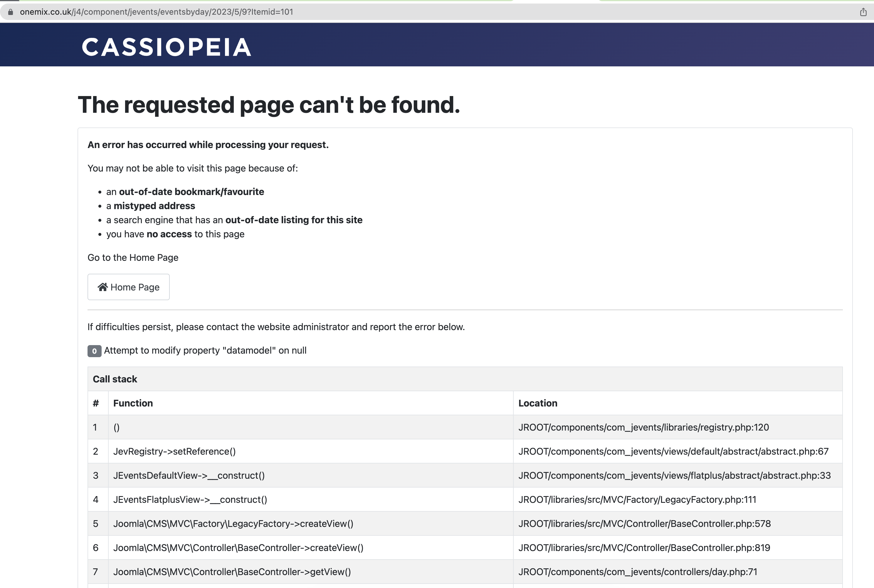
Task: Click the BaseController.php:819 location
Action: [x=644, y=547]
